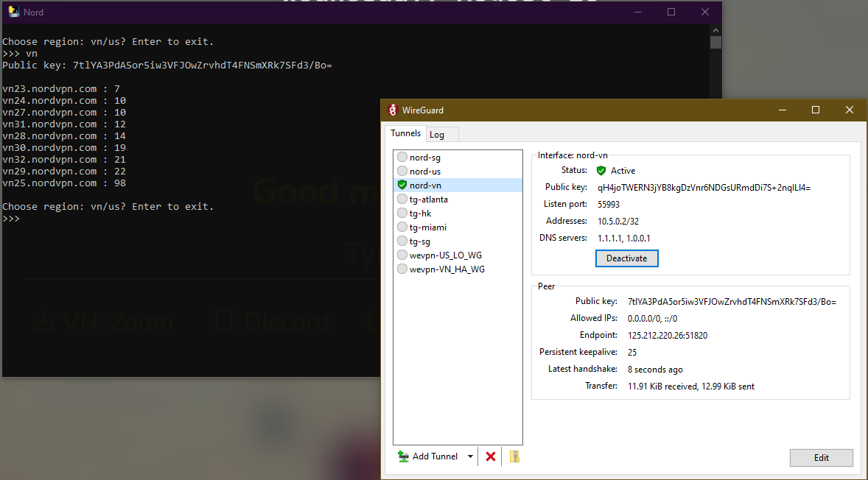Click the DNS servers 1.1.1.1, 1.0.0.1 value
Viewport: 868px width, 480px height.
click(x=624, y=239)
